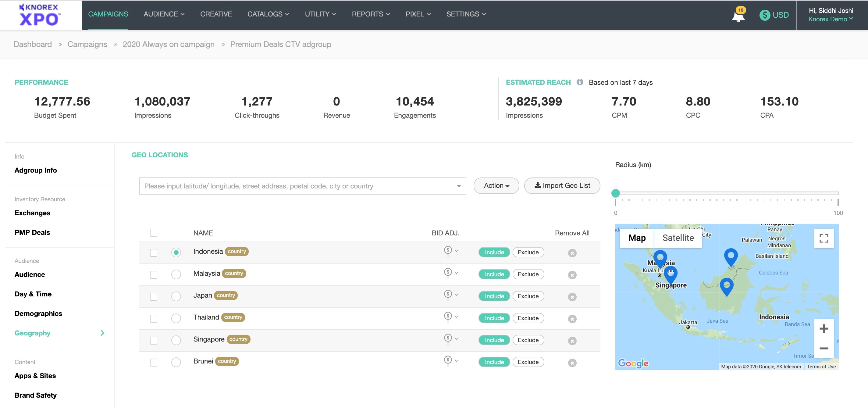
Task: Check the Thailand row checkbox
Action: point(154,318)
